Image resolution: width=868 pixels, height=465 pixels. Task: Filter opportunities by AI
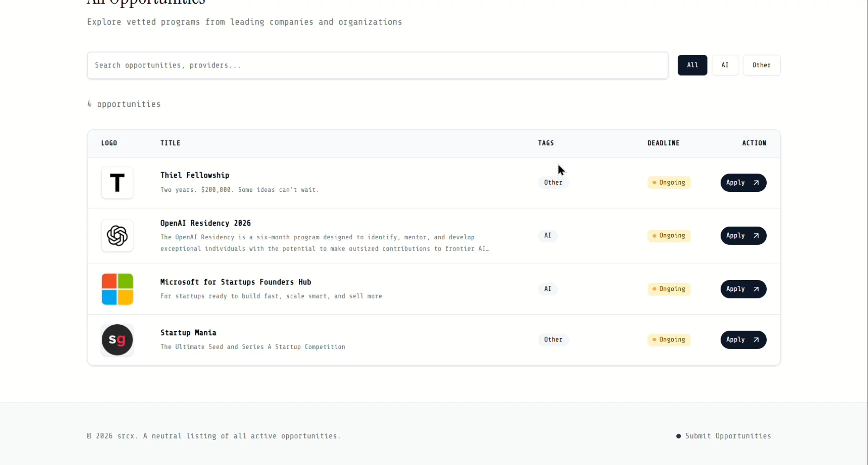725,65
